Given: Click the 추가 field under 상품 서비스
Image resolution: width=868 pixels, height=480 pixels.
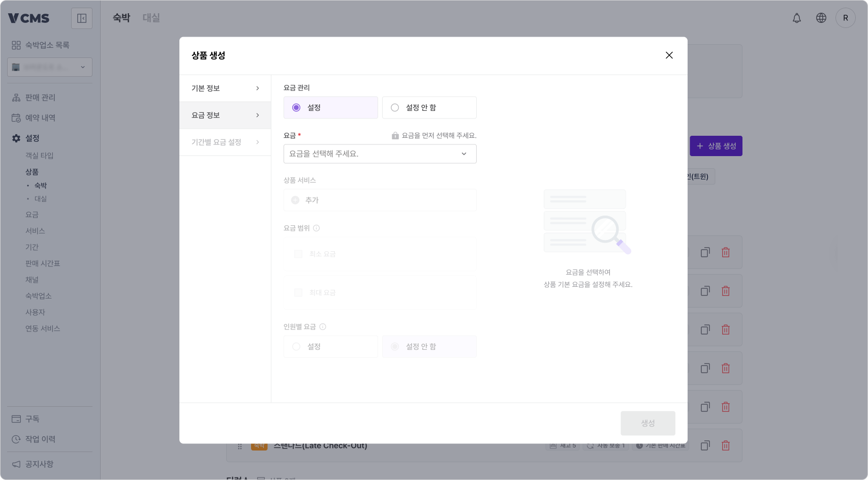Looking at the screenshot, I should coord(380,200).
